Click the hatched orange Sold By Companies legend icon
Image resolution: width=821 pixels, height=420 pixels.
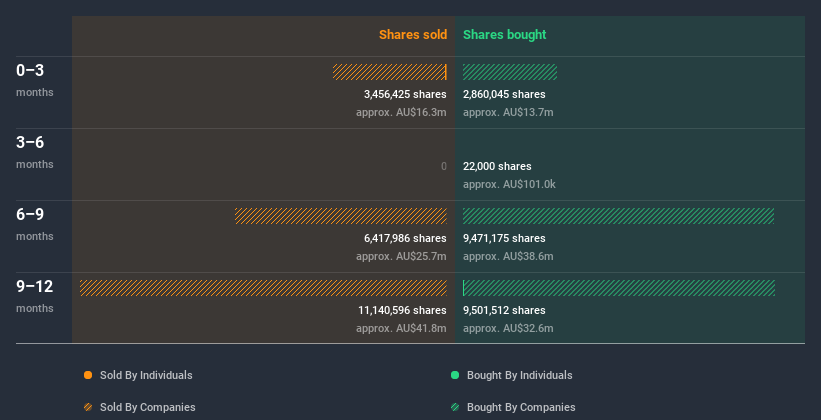point(88,407)
